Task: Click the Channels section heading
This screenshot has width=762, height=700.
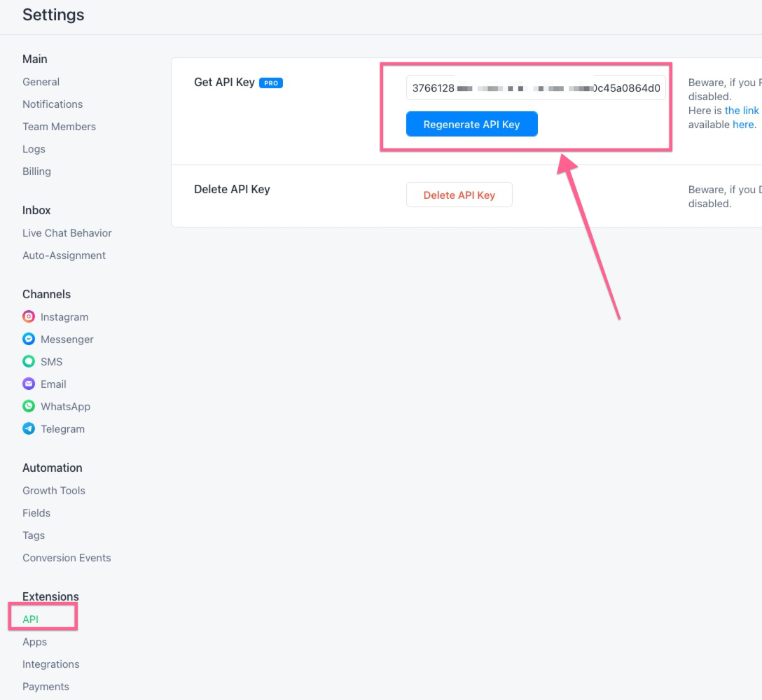Action: 47,295
